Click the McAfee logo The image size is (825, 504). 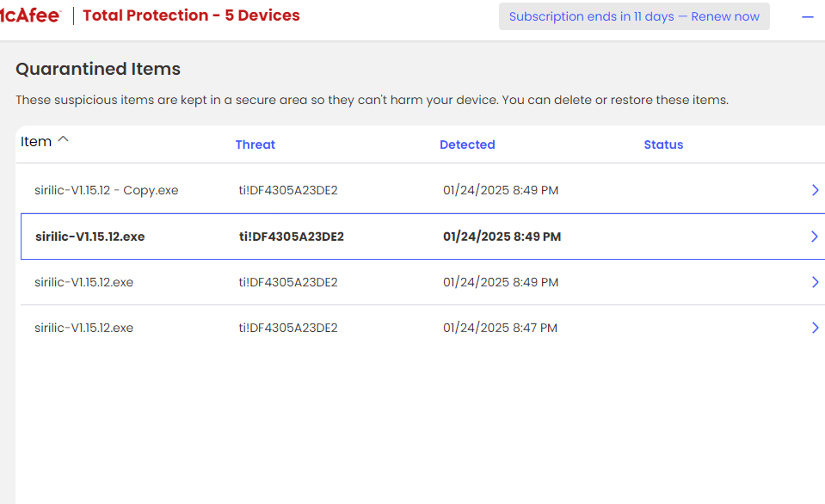(x=31, y=15)
